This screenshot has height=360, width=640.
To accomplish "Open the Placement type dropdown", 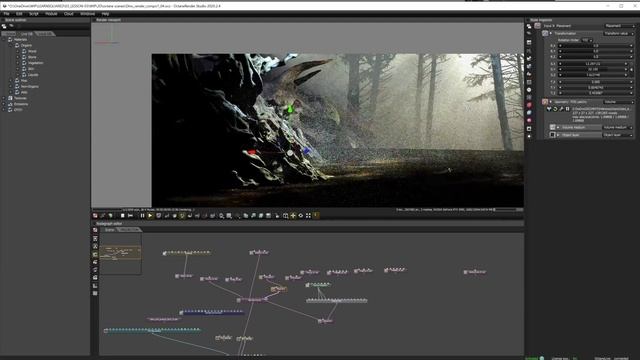I will 619,26.
